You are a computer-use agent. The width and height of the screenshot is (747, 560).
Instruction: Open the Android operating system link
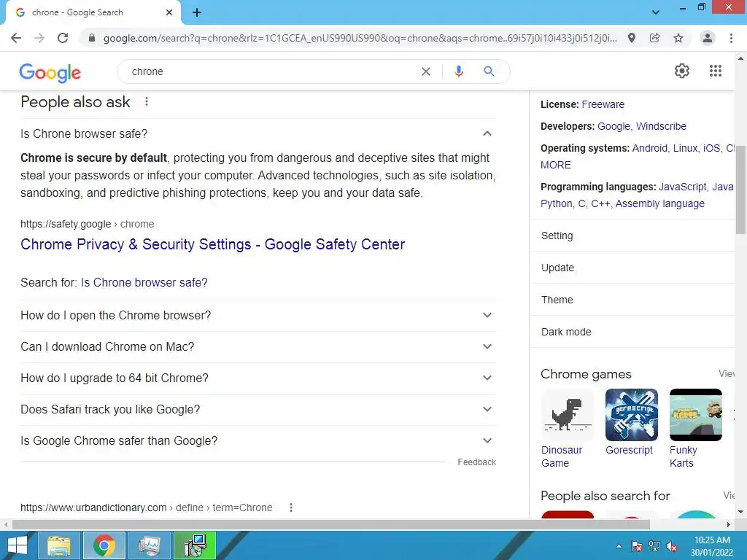[650, 148]
